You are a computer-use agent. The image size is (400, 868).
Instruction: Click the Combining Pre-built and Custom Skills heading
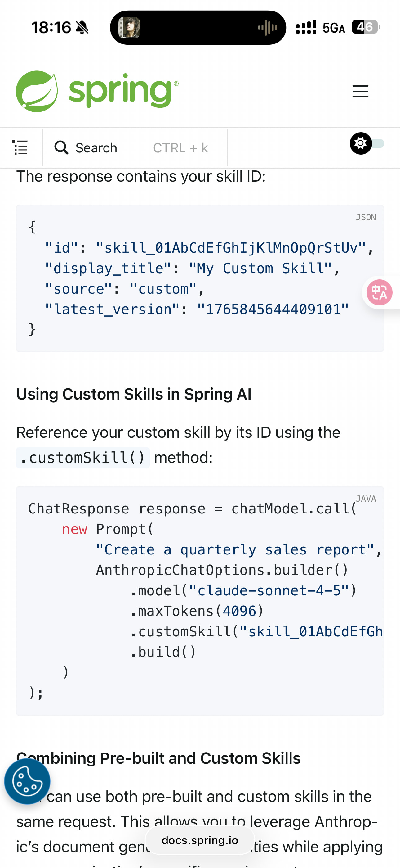tap(158, 758)
